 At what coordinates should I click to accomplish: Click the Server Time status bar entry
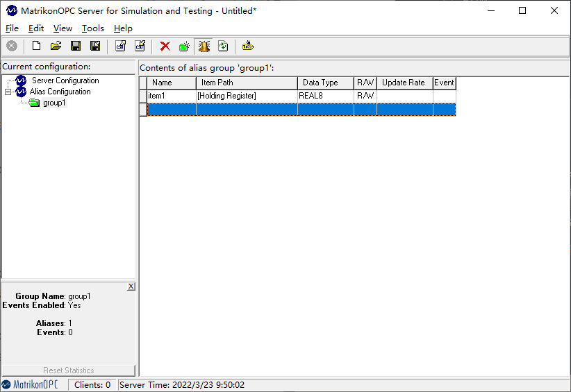coord(182,385)
